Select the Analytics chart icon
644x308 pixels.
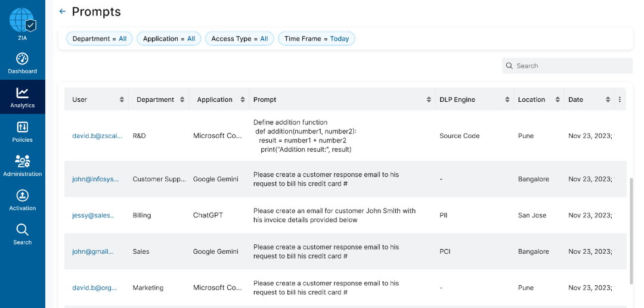22,93
